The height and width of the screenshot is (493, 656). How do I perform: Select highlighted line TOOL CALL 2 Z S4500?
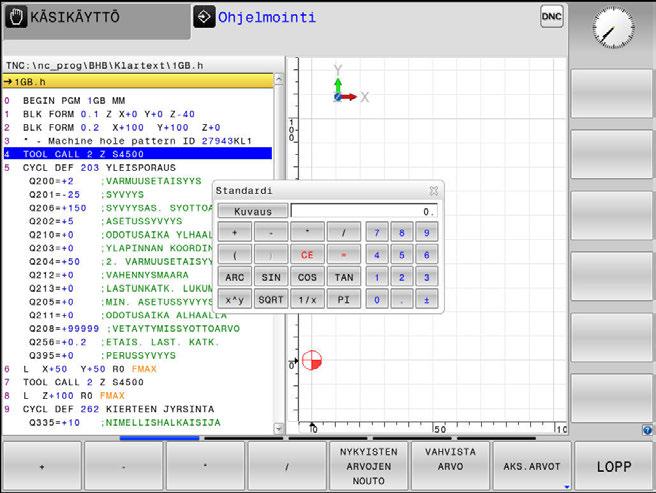pyautogui.click(x=138, y=154)
